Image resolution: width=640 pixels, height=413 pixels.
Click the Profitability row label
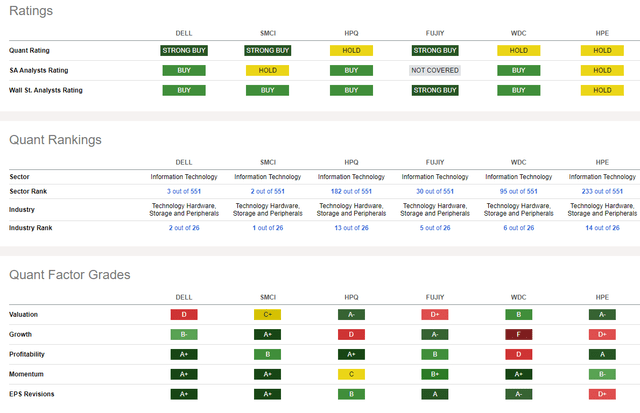(27, 354)
